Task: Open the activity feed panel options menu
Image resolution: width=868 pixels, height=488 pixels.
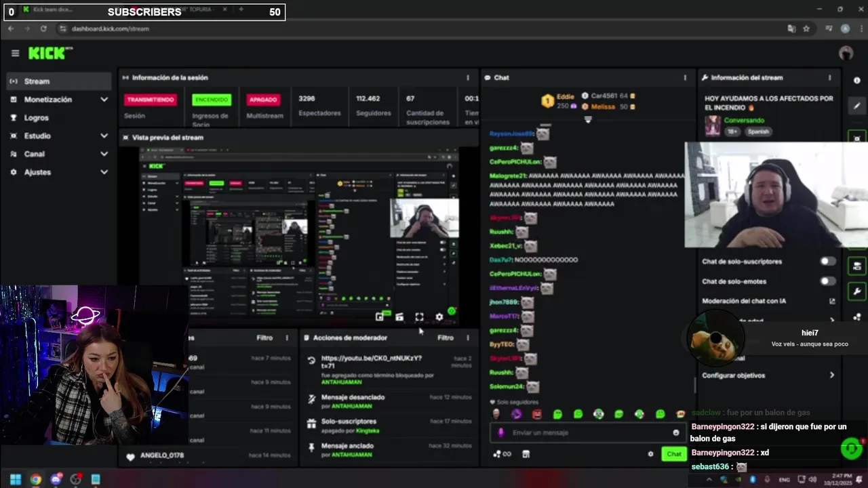Action: pyautogui.click(x=287, y=338)
